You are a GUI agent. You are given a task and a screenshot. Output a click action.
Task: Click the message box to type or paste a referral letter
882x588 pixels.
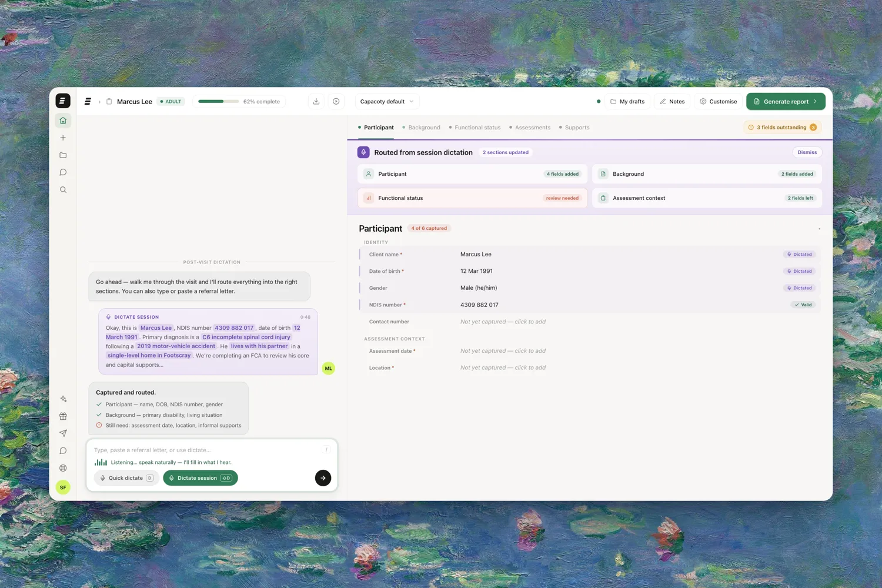206,450
